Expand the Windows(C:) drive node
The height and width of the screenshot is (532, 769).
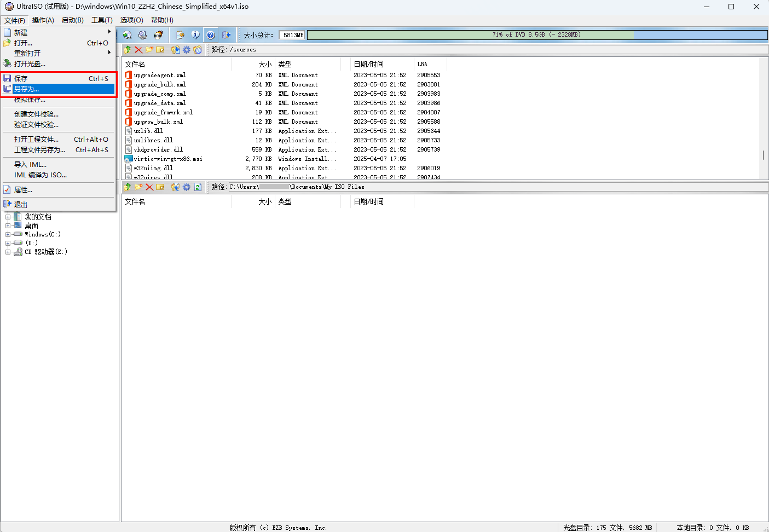tap(8, 234)
